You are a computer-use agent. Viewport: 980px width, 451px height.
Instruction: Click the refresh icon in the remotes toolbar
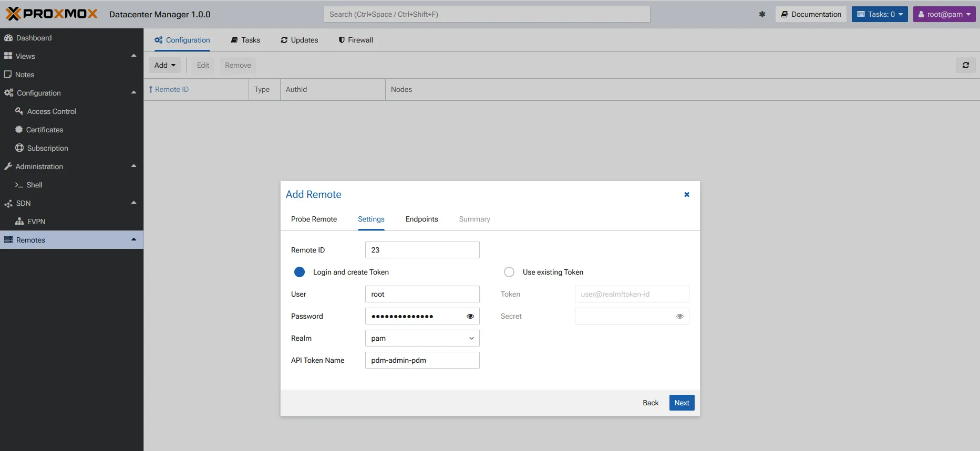(x=965, y=65)
